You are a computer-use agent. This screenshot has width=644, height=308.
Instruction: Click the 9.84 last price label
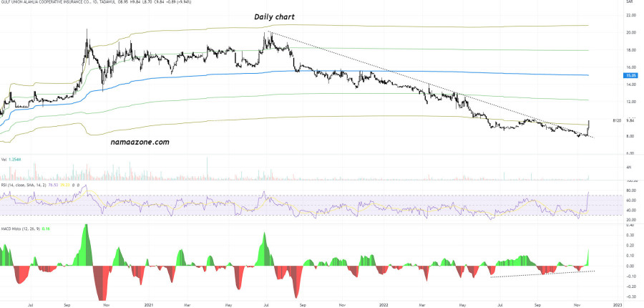630,120
